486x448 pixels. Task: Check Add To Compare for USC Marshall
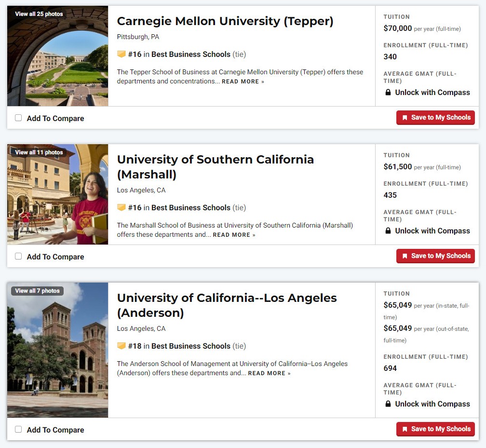click(18, 256)
